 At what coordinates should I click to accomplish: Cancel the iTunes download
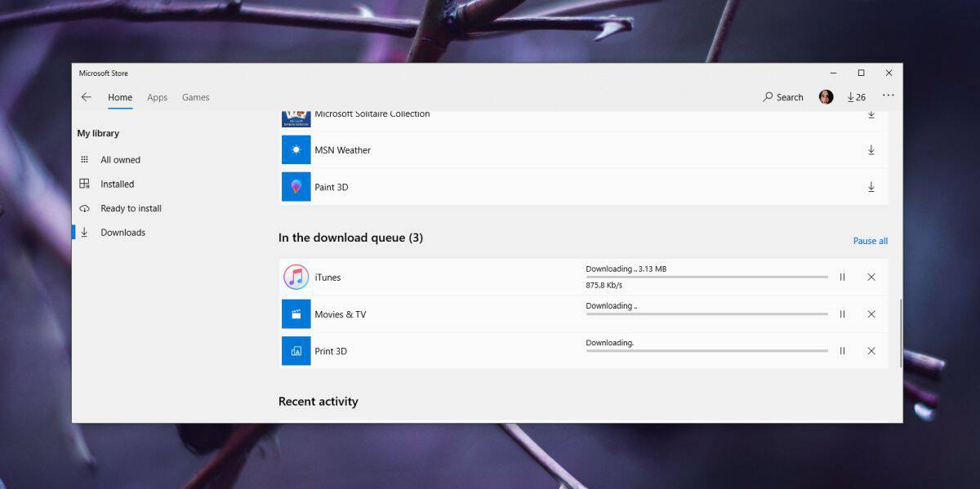point(871,277)
